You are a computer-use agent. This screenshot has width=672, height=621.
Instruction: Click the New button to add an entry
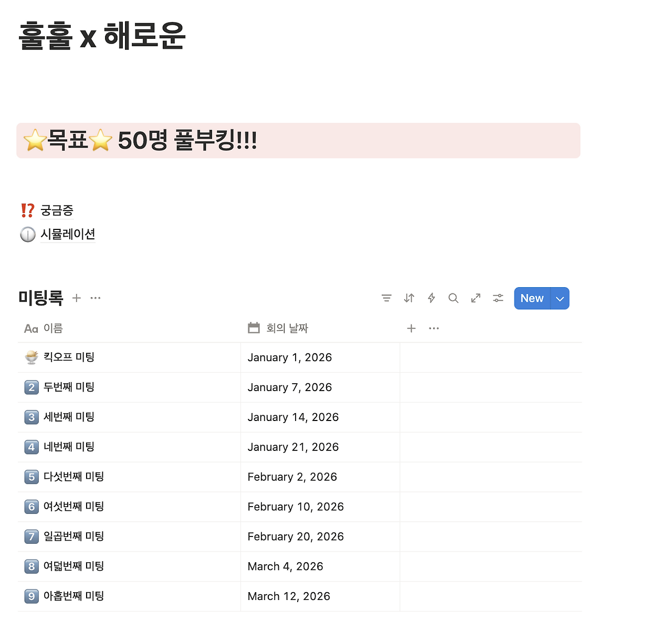point(532,298)
